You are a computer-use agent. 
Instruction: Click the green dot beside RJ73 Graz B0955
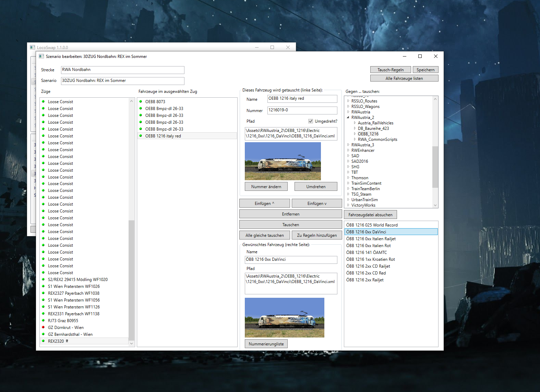point(43,320)
